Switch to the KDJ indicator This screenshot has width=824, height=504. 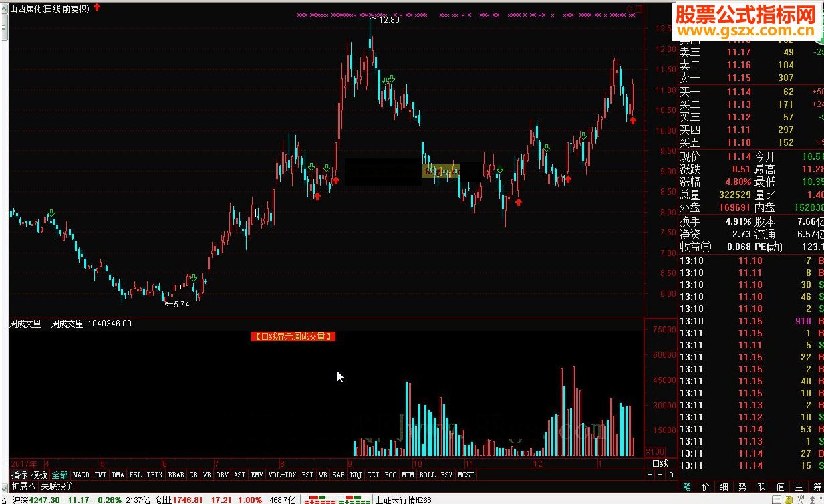[x=356, y=475]
